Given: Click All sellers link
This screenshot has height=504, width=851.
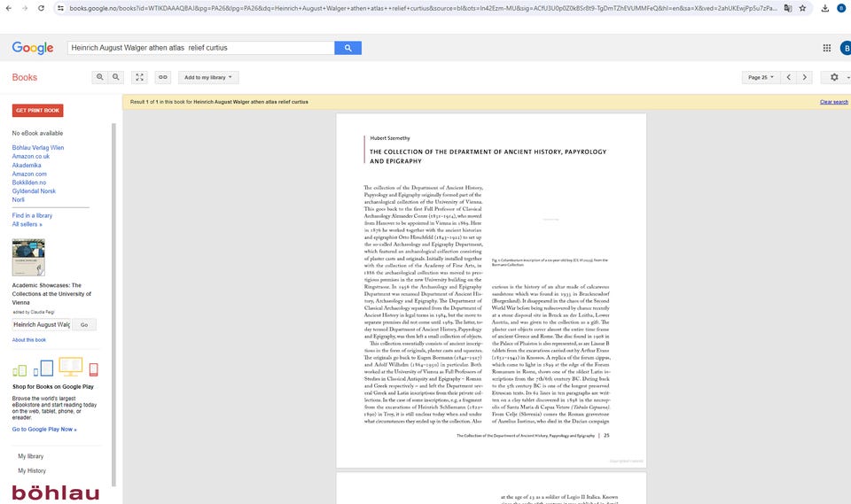Looking at the screenshot, I should pyautogui.click(x=27, y=224).
